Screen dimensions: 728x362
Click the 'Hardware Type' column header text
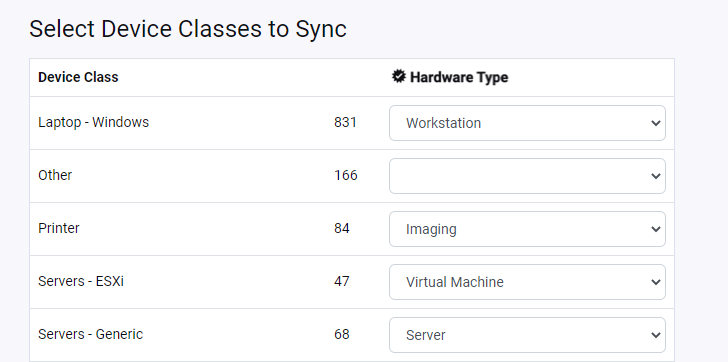[x=459, y=77]
